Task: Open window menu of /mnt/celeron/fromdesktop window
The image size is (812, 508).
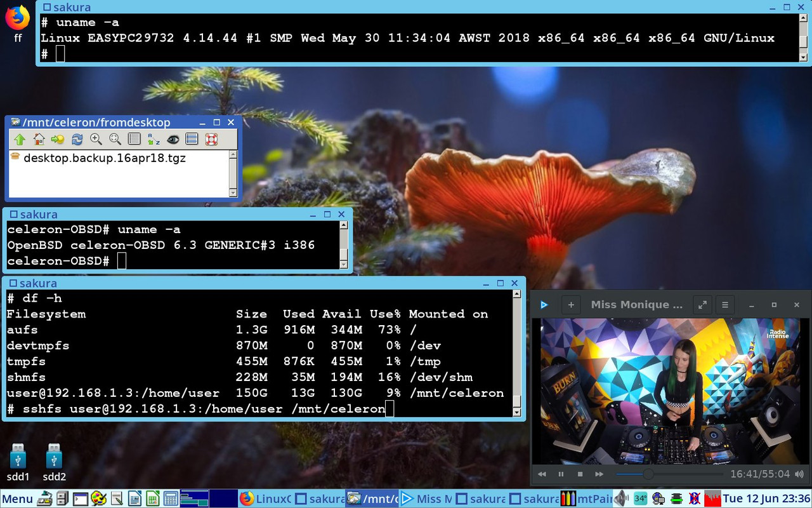Action: (15, 122)
